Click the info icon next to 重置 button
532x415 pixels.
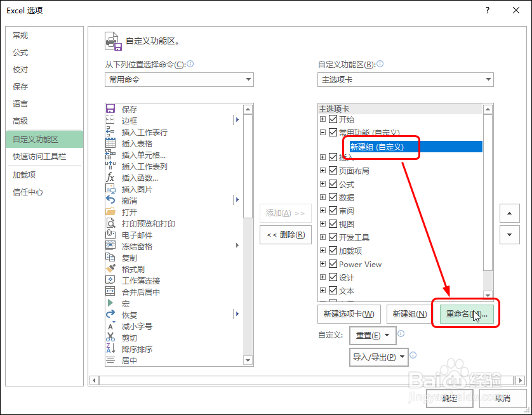(x=401, y=334)
